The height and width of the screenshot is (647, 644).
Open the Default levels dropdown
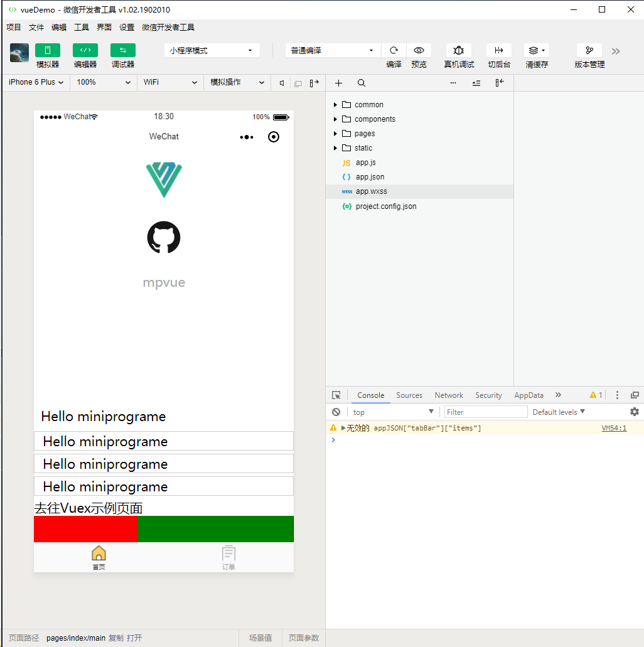[x=559, y=412]
